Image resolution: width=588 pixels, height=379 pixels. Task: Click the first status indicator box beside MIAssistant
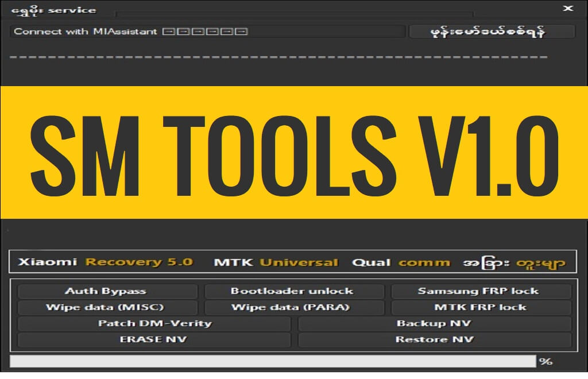coord(168,33)
